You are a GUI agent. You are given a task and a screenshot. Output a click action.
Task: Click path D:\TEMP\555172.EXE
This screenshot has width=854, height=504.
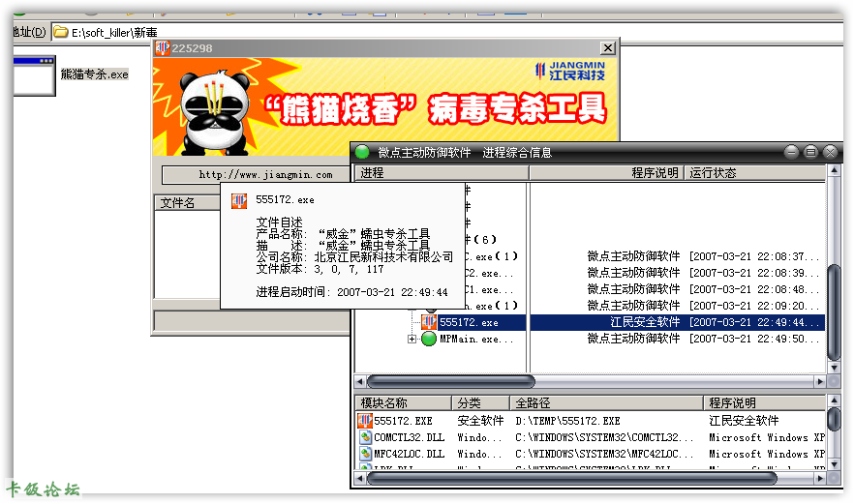(x=567, y=421)
